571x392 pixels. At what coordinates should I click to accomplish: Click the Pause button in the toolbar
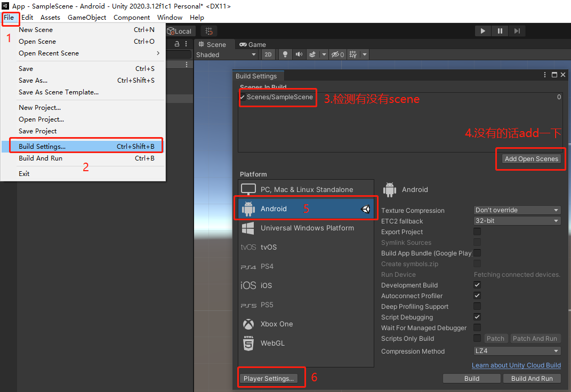(500, 30)
